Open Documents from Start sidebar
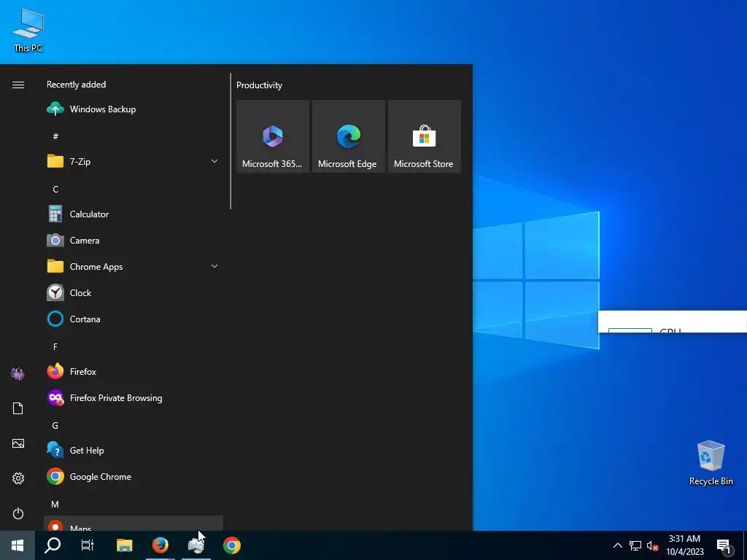The width and height of the screenshot is (747, 560). 18,408
